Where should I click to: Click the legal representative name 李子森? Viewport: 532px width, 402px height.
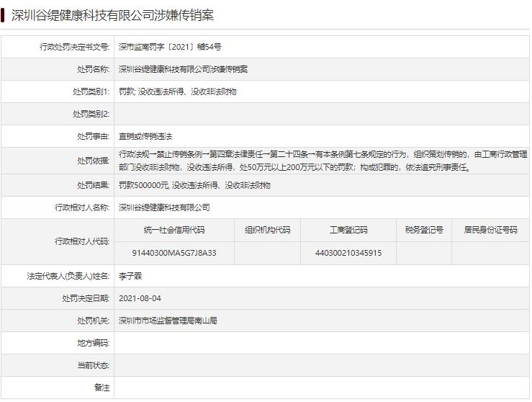click(x=130, y=276)
